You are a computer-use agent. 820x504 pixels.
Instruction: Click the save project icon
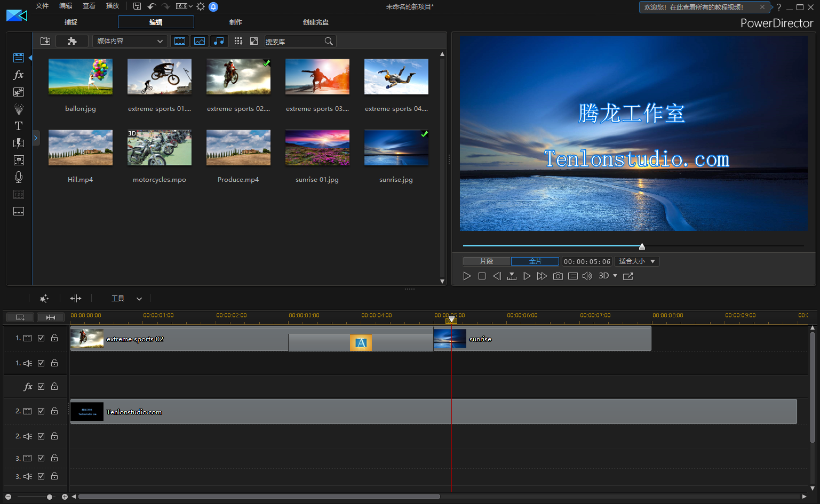coord(137,6)
